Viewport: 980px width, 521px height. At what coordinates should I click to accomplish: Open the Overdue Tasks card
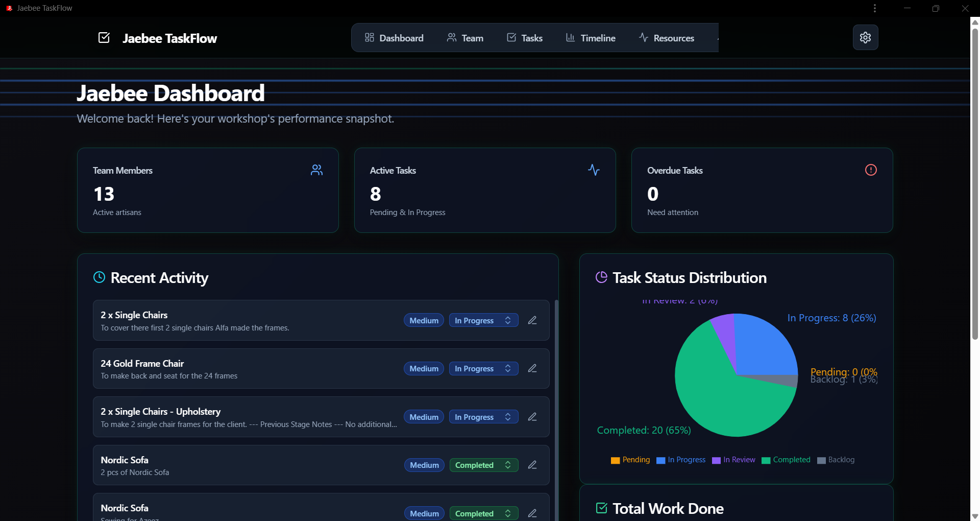[762, 190]
